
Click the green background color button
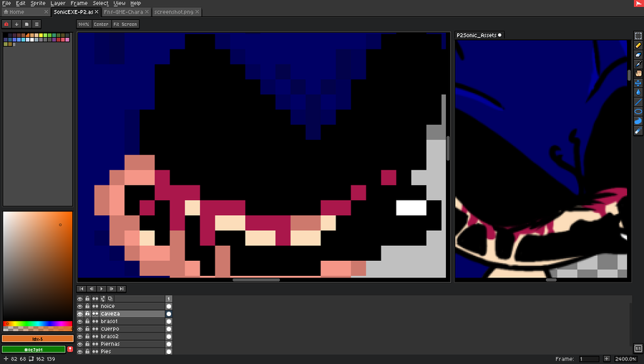coord(34,349)
